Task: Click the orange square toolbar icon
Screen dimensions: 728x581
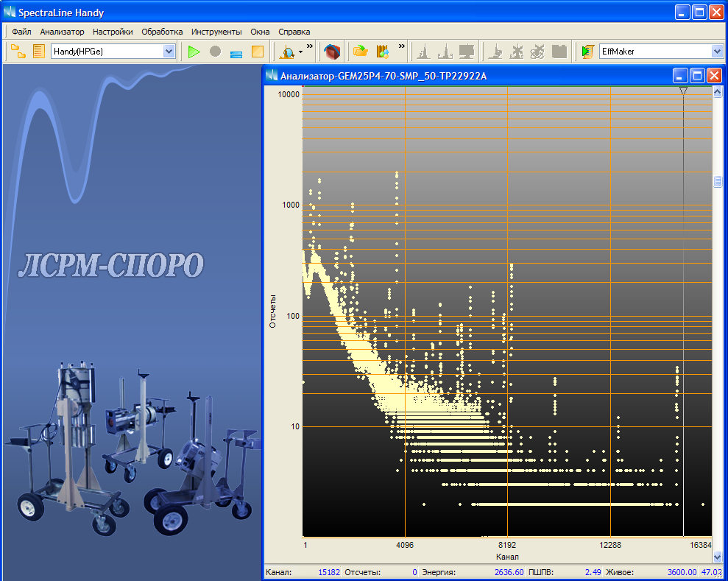Action: (x=257, y=52)
